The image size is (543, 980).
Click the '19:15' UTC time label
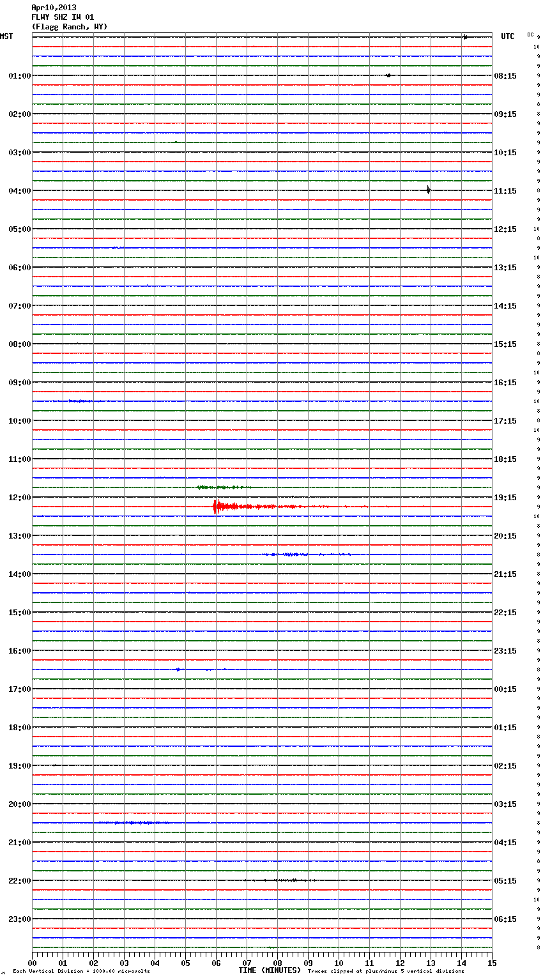(505, 498)
